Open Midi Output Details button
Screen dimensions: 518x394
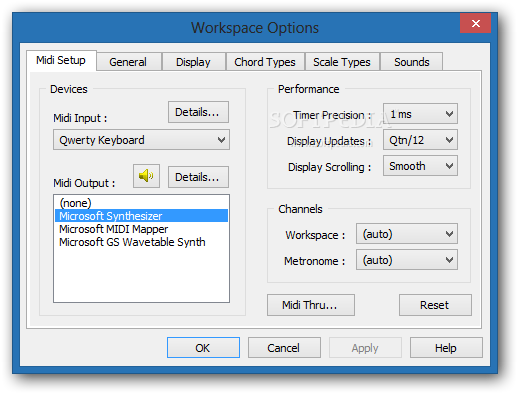[198, 177]
